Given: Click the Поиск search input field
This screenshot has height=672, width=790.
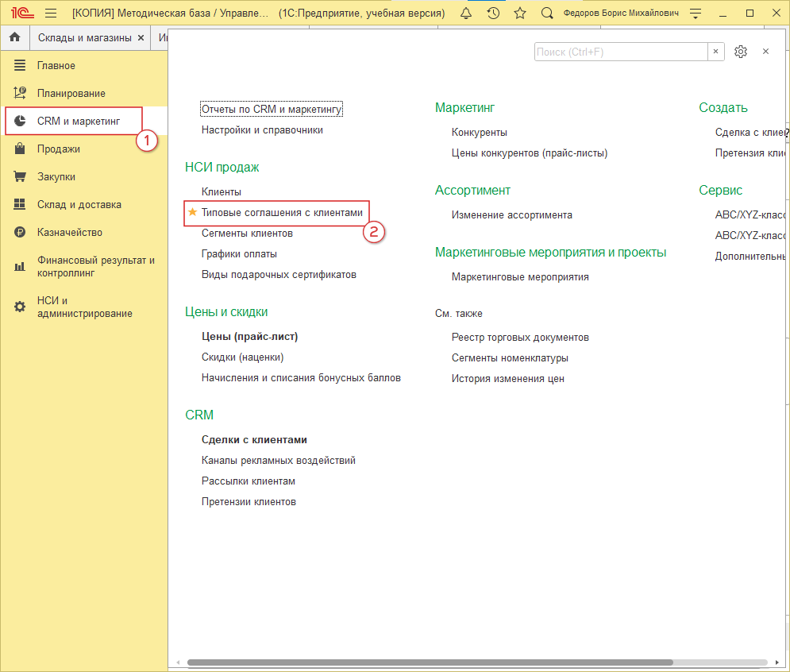Looking at the screenshot, I should (620, 52).
